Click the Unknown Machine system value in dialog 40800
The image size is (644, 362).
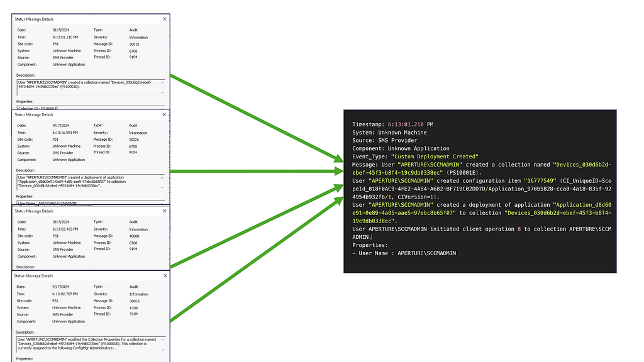pyautogui.click(x=67, y=243)
